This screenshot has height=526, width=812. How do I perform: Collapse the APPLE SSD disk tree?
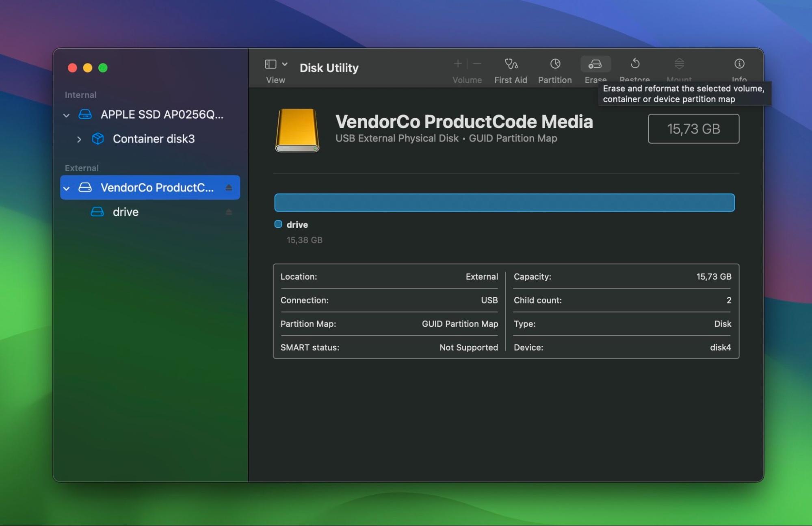point(67,115)
